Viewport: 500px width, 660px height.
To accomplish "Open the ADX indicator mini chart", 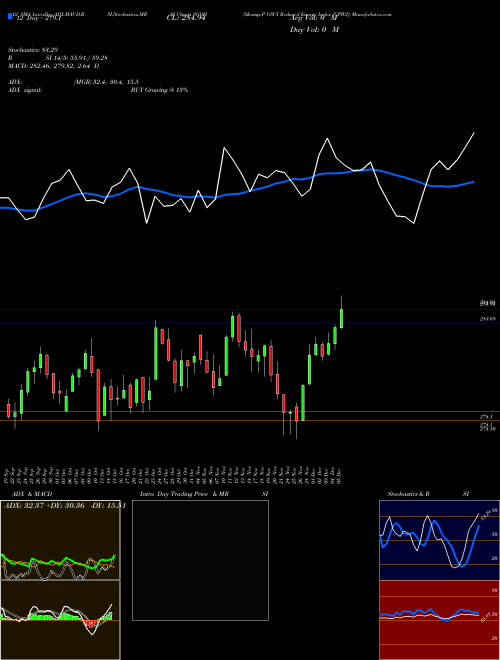I will 60,540.
